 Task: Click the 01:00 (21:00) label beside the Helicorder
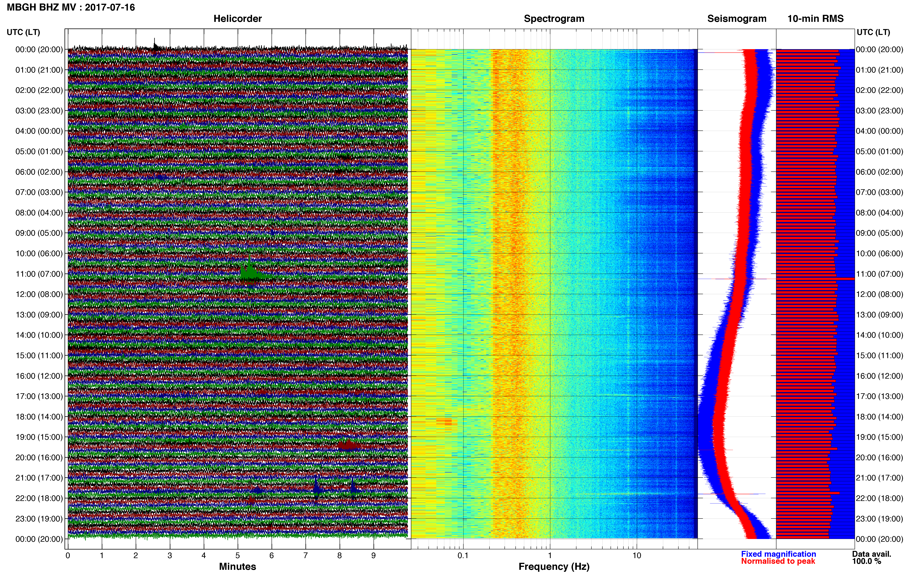[x=39, y=70]
